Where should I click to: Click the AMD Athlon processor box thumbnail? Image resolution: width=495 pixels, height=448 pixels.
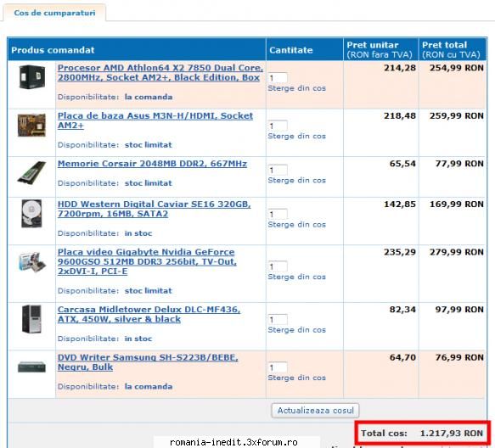31,77
